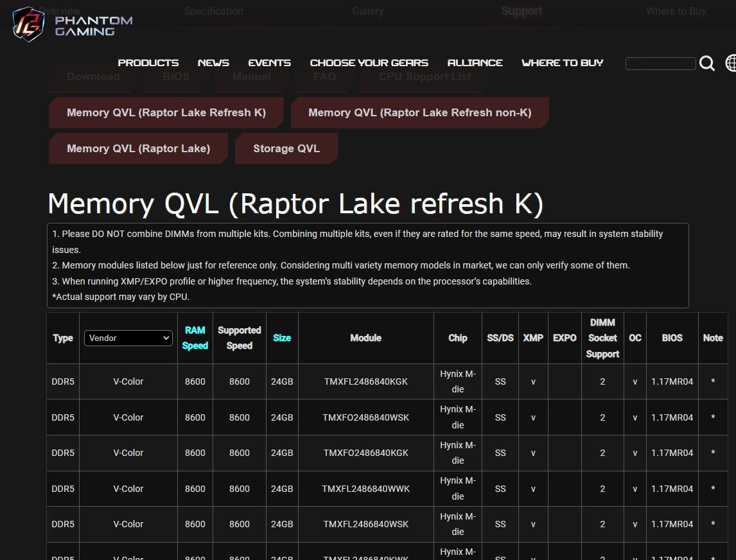Open the Storage QVL button
The image size is (736, 560).
[x=286, y=148]
